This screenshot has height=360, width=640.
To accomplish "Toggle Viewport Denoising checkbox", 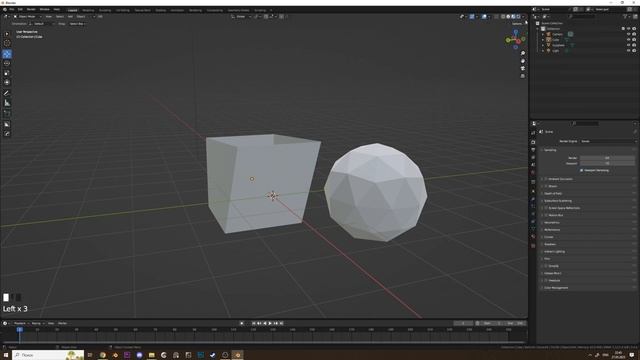I will 582,170.
